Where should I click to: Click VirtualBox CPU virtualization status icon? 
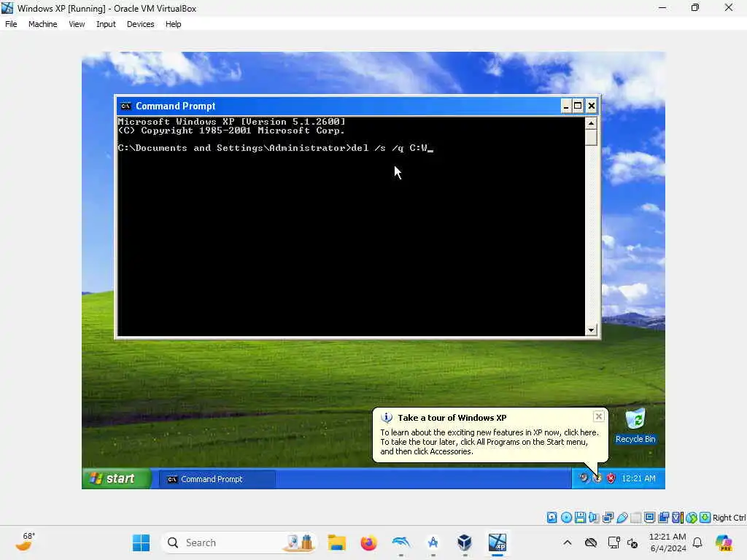click(678, 517)
